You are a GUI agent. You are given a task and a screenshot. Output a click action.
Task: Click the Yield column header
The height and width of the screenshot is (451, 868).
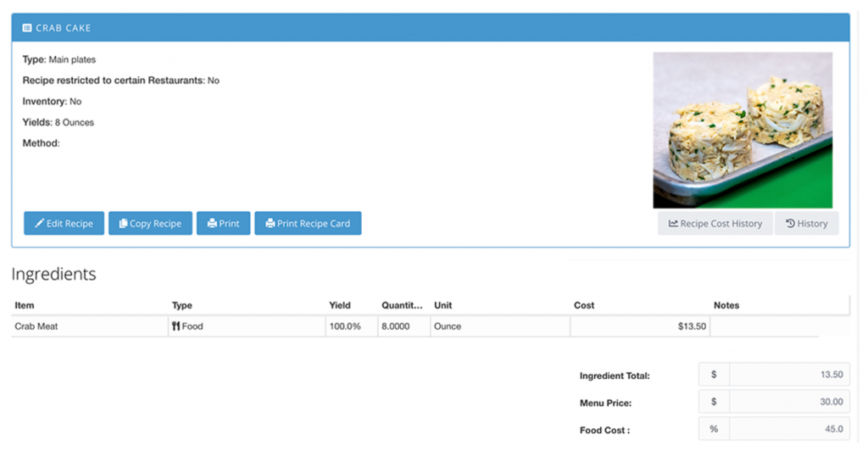point(339,305)
